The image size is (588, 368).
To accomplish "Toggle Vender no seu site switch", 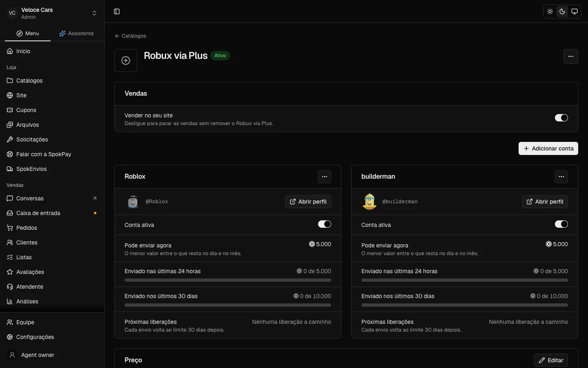I will click(561, 118).
